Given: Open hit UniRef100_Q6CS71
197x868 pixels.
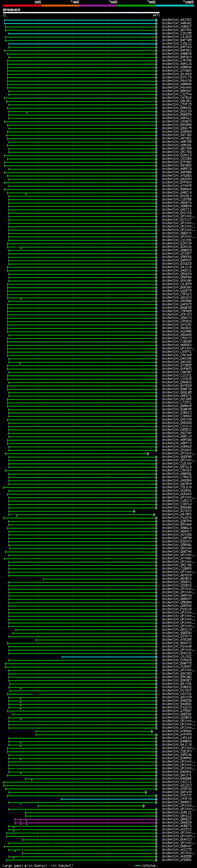Looking at the screenshot, I should [177, 775].
